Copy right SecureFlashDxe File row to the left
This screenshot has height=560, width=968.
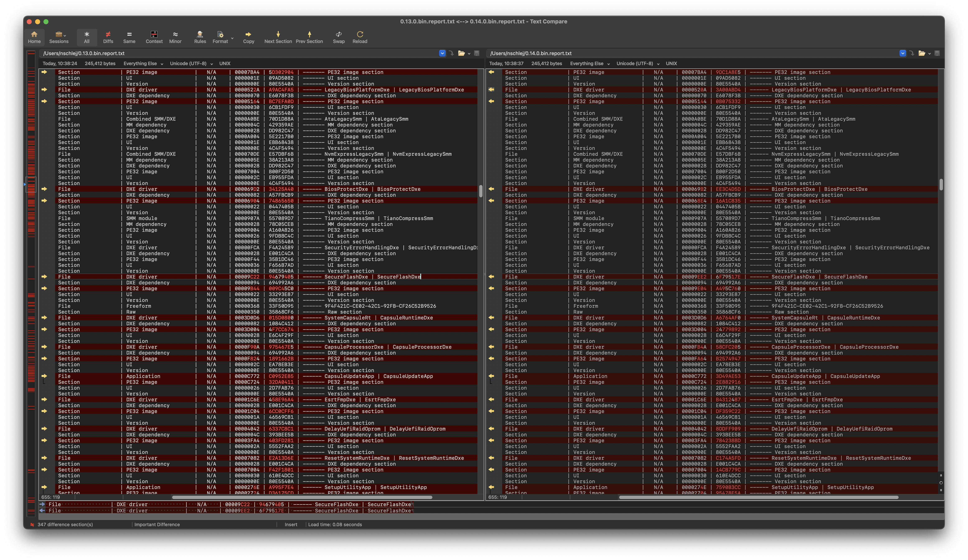(x=491, y=276)
